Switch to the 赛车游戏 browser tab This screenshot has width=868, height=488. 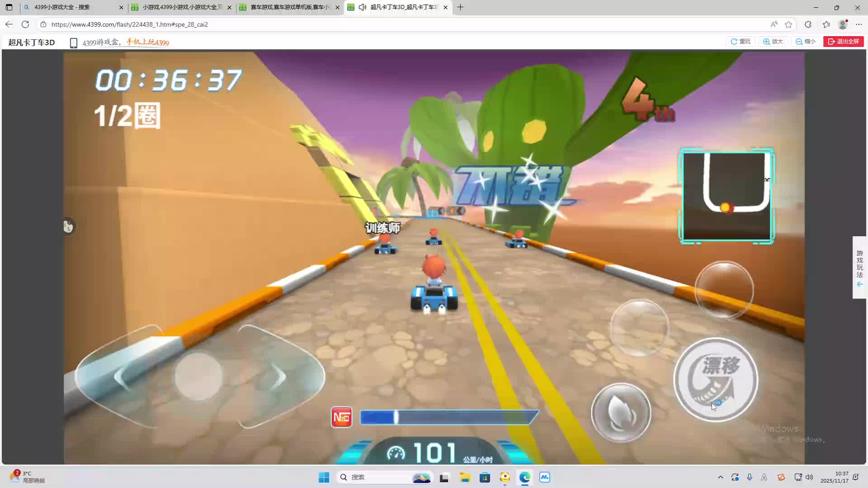289,7
